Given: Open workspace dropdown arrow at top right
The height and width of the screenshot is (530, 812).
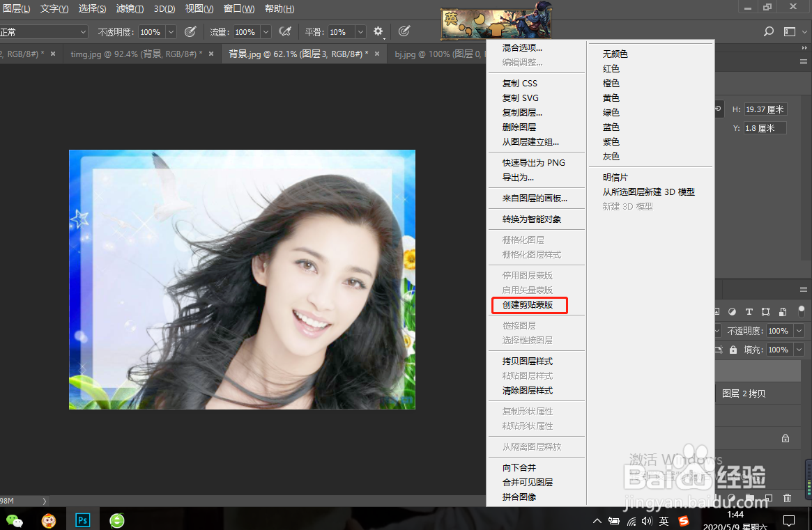Looking at the screenshot, I should pyautogui.click(x=804, y=31).
